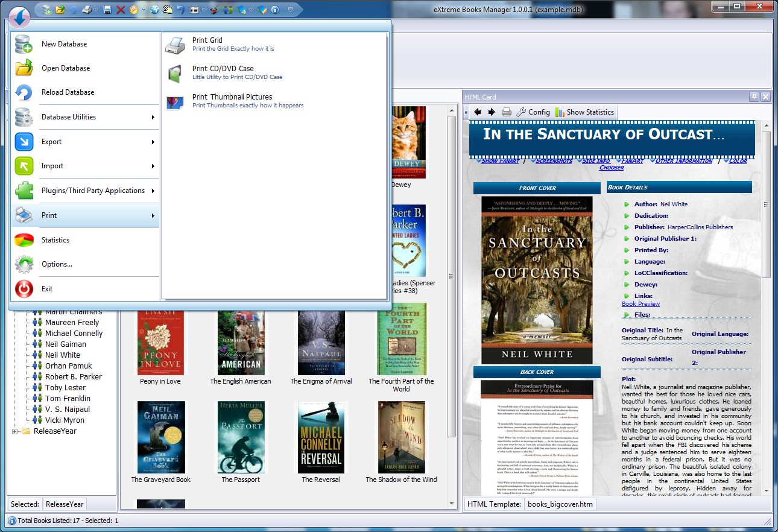The height and width of the screenshot is (532, 778).
Task: Click the HTML Card printer icon
Action: click(507, 112)
